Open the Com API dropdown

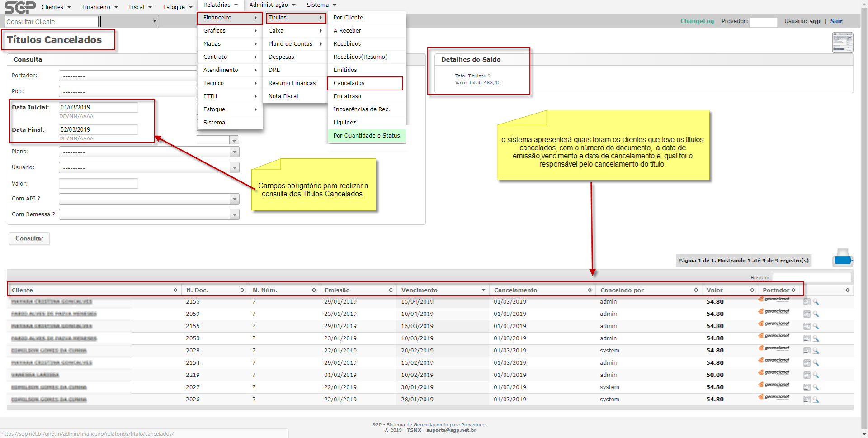click(x=234, y=199)
